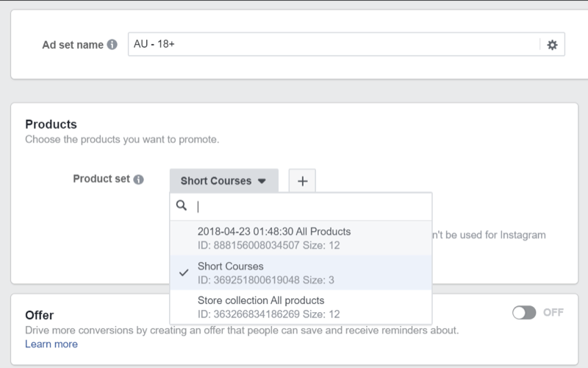Select the 2018-04-23 All Products set

tap(273, 238)
